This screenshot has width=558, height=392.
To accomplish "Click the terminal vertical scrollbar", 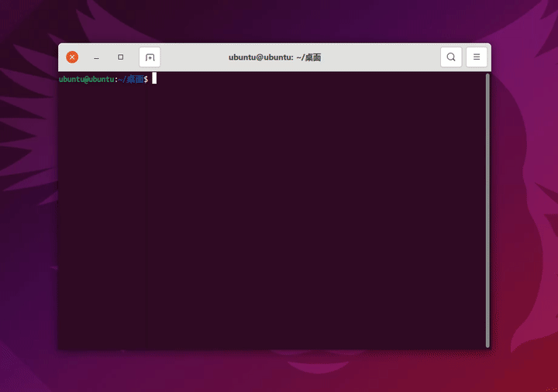I will [487, 210].
